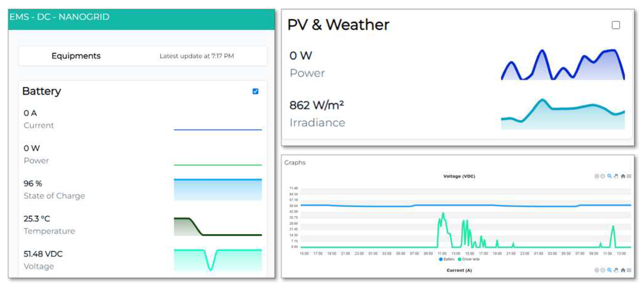Viewport: 644px width, 290px height.
Task: Select the selection zoom tool on Voltage chart
Action: click(609, 176)
